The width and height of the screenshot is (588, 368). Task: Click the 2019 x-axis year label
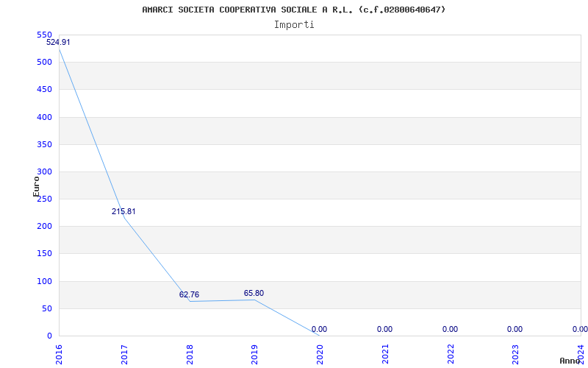(x=254, y=355)
